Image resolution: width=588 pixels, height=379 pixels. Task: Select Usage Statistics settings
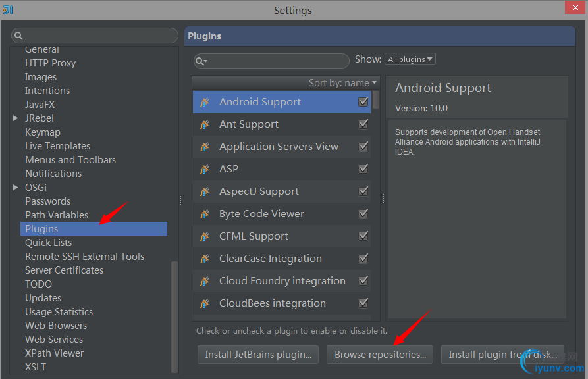(59, 312)
